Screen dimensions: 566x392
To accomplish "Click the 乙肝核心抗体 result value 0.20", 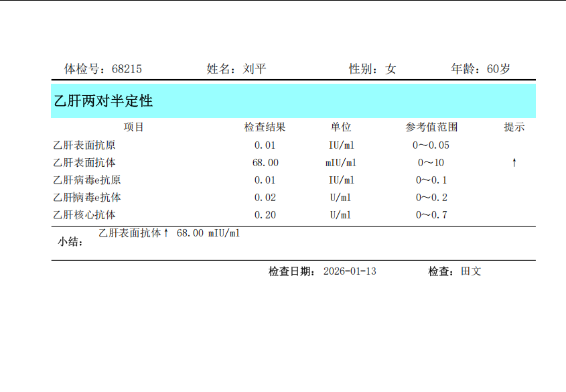I will 265,215.
